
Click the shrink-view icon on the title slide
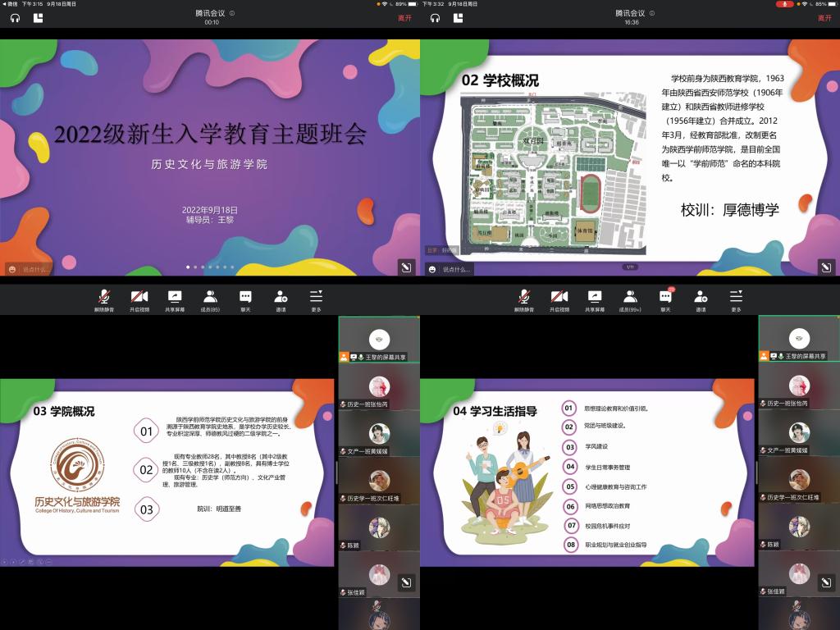(405, 267)
